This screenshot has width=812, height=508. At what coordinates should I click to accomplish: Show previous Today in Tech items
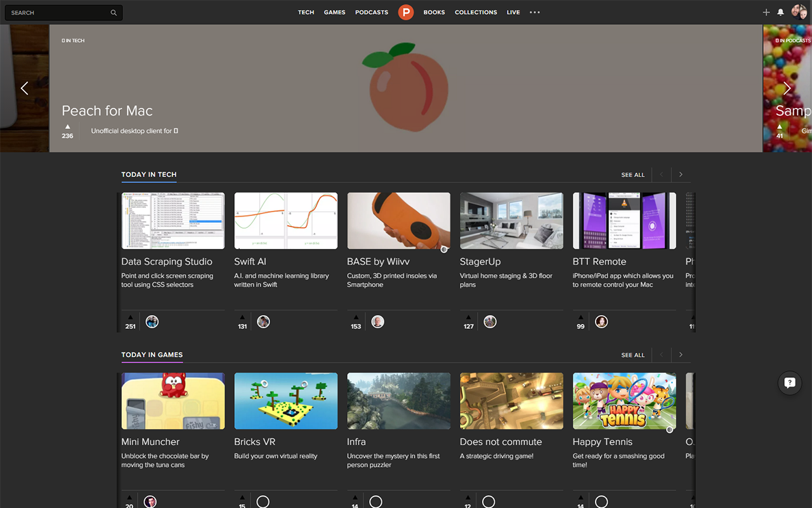tap(661, 175)
